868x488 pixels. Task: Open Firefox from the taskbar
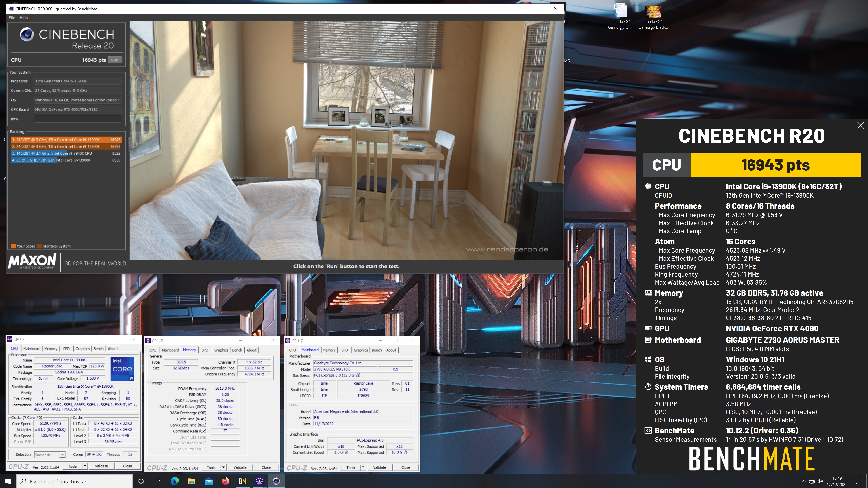coord(225,481)
